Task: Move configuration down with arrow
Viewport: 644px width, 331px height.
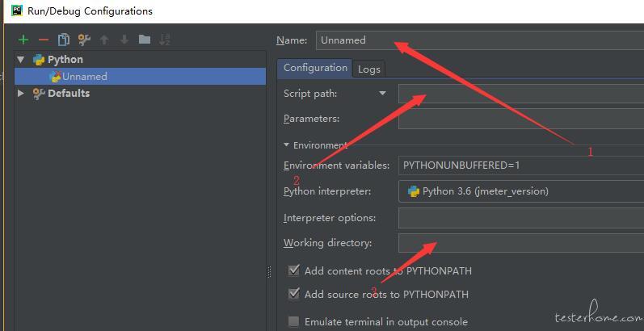Action: tap(124, 40)
